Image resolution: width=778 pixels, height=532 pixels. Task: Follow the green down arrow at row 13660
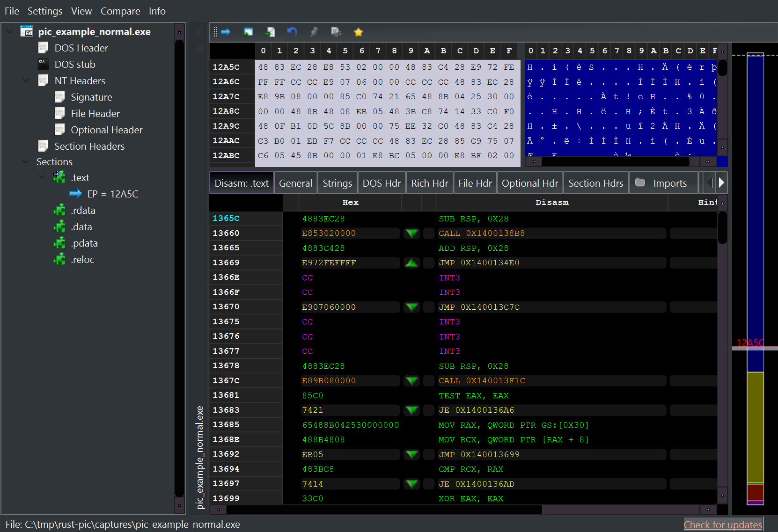[x=412, y=233]
